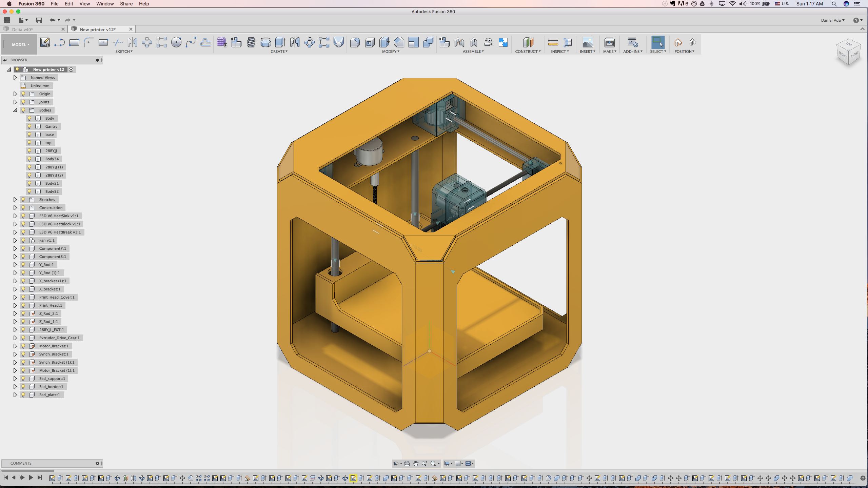Open the Motion Study icon
Viewport: 868px width, 488px height.
click(488, 42)
